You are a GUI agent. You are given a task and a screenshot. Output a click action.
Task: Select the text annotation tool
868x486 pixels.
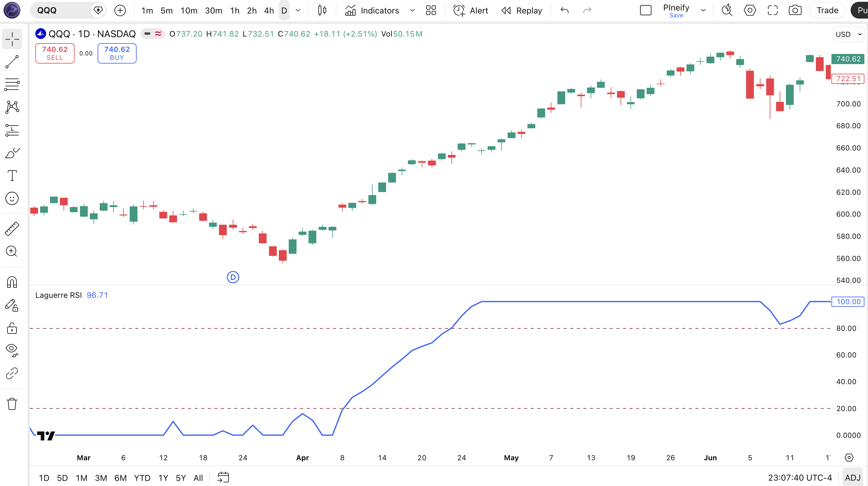click(12, 176)
